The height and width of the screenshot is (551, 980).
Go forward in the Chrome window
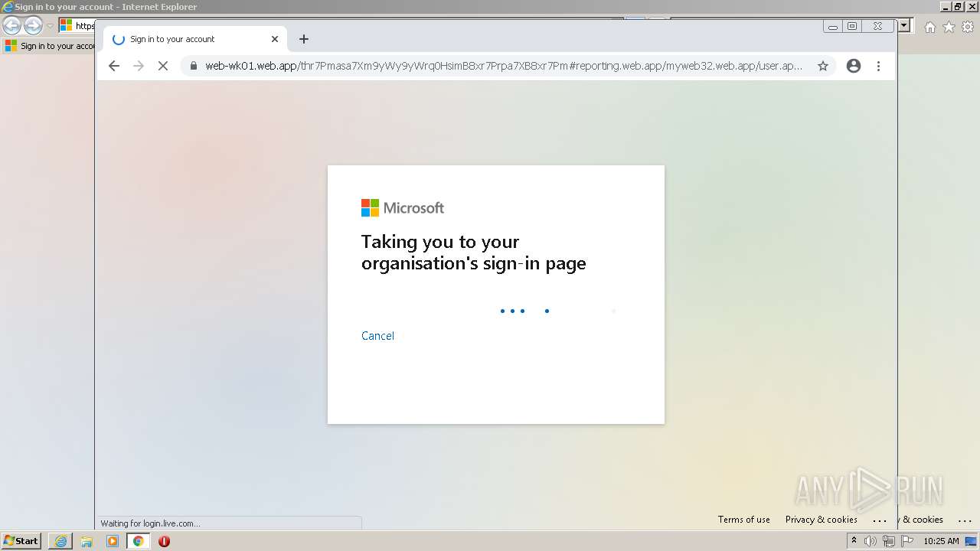(x=139, y=66)
